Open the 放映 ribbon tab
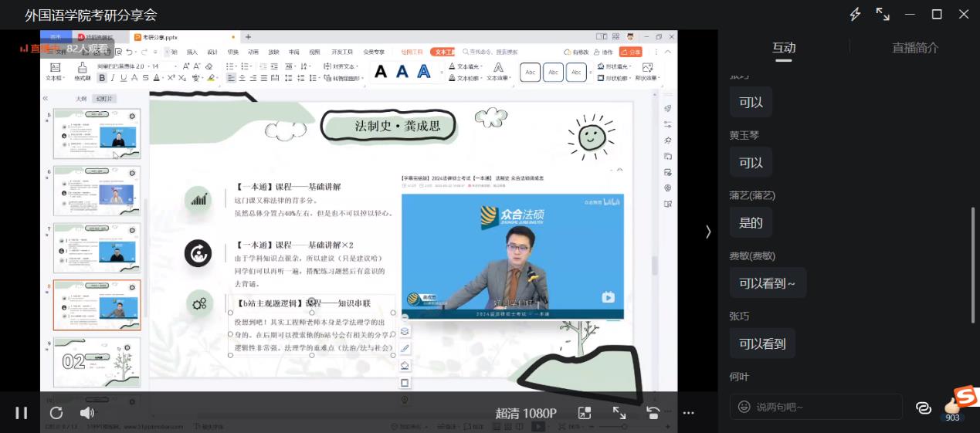Image resolution: width=980 pixels, height=433 pixels. pyautogui.click(x=273, y=52)
